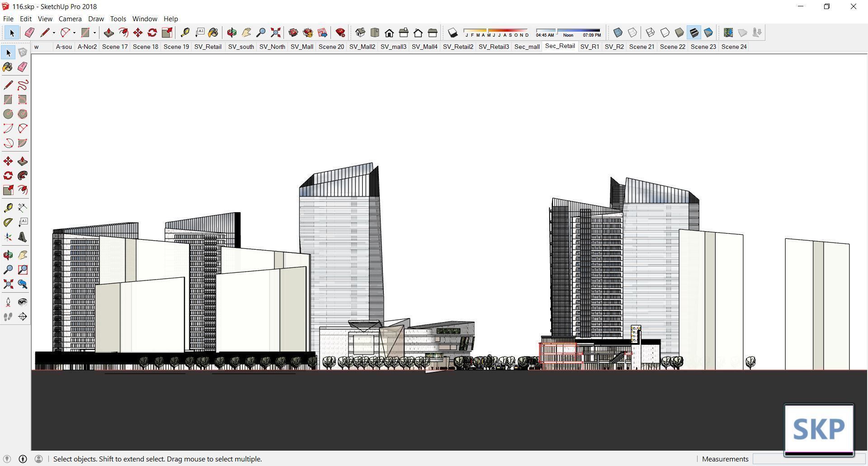Image resolution: width=868 pixels, height=466 pixels.
Task: Switch to Iso view house icon
Action: 360,33
